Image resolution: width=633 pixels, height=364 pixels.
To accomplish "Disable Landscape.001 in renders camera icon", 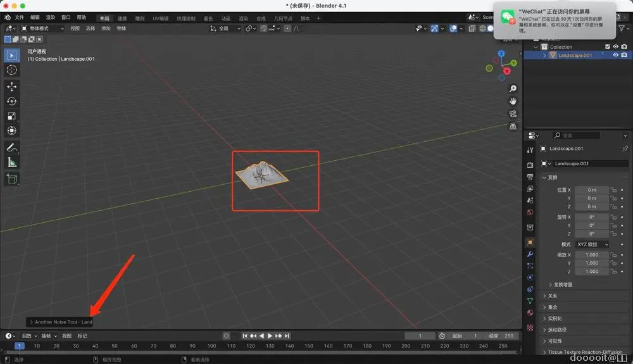I will [x=624, y=55].
